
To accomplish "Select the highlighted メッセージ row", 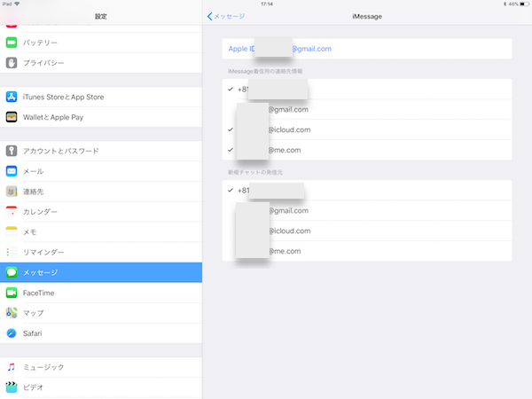I will pos(101,272).
